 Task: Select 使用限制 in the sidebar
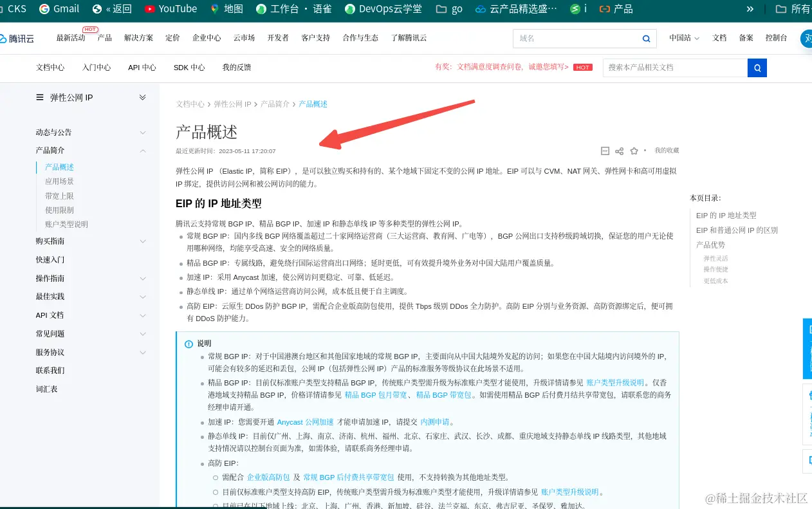pos(59,210)
